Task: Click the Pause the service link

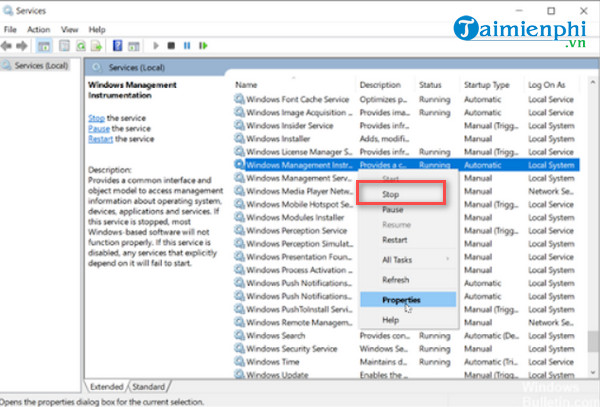Action: pyautogui.click(x=99, y=129)
